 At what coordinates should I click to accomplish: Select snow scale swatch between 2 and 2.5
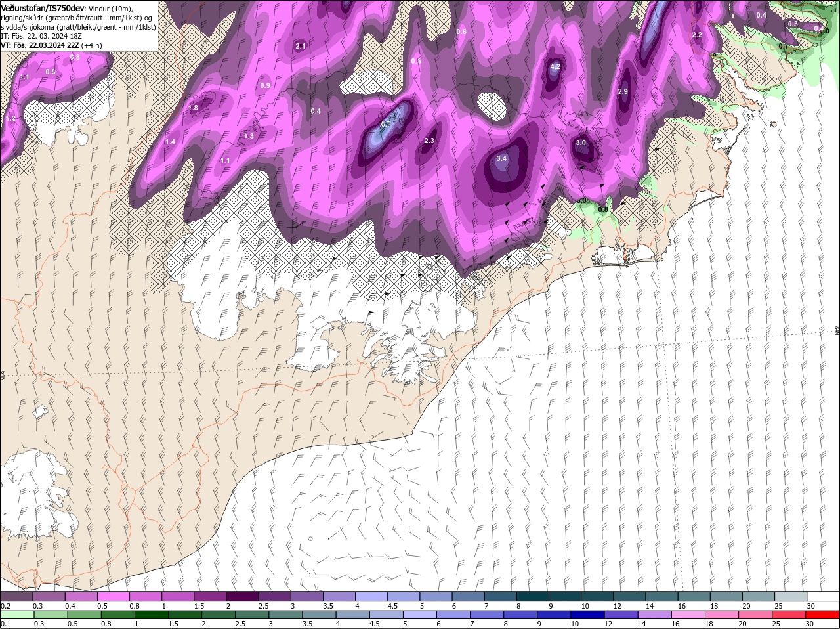point(242,596)
